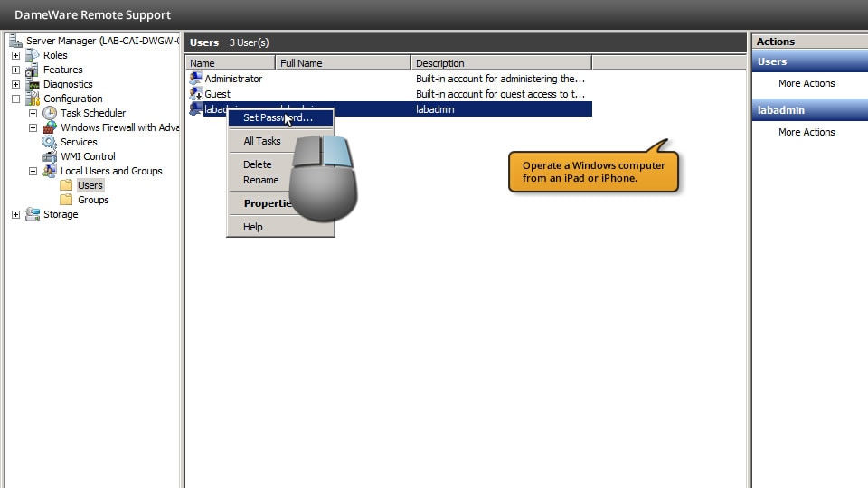
Task: Click the Guest user account icon
Action: pos(196,93)
